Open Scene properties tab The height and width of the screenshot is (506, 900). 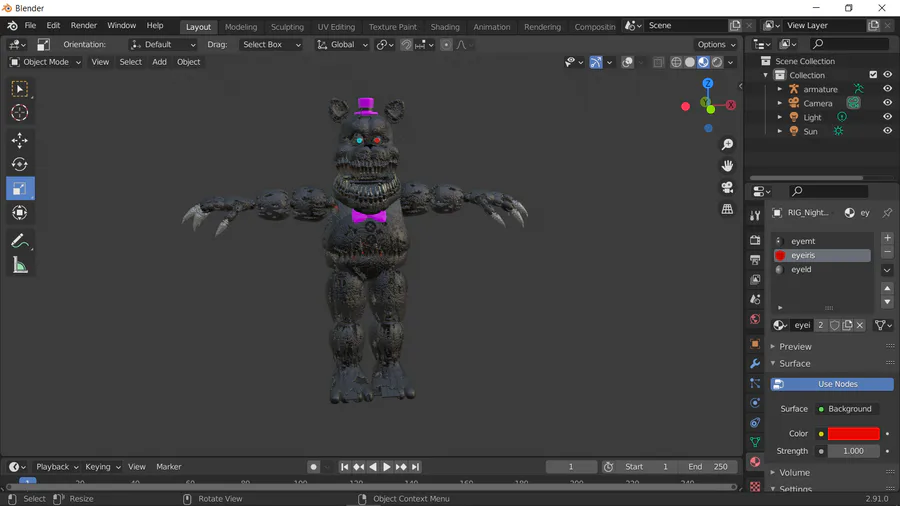click(755, 299)
